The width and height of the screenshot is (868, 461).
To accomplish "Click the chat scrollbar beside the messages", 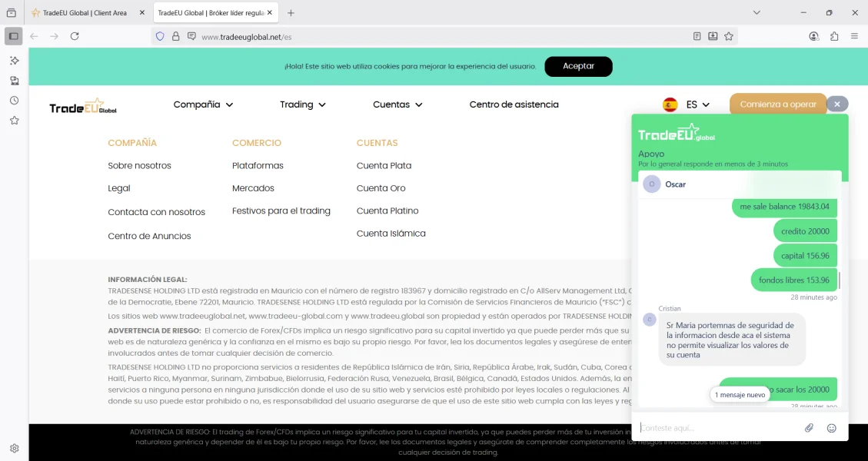I will coord(839,280).
